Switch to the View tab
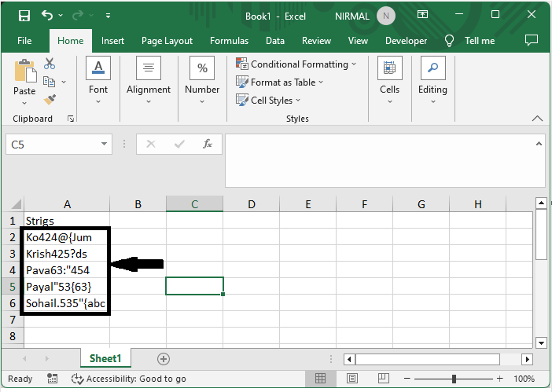Viewport: 552px width, 392px height. point(358,41)
